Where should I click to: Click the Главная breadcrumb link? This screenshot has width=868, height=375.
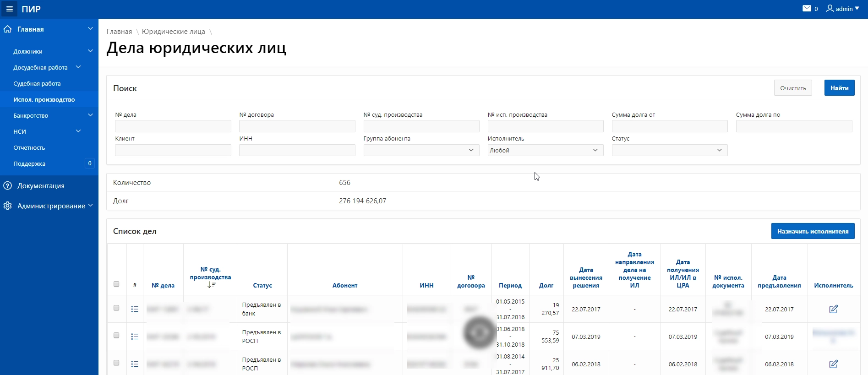119,32
